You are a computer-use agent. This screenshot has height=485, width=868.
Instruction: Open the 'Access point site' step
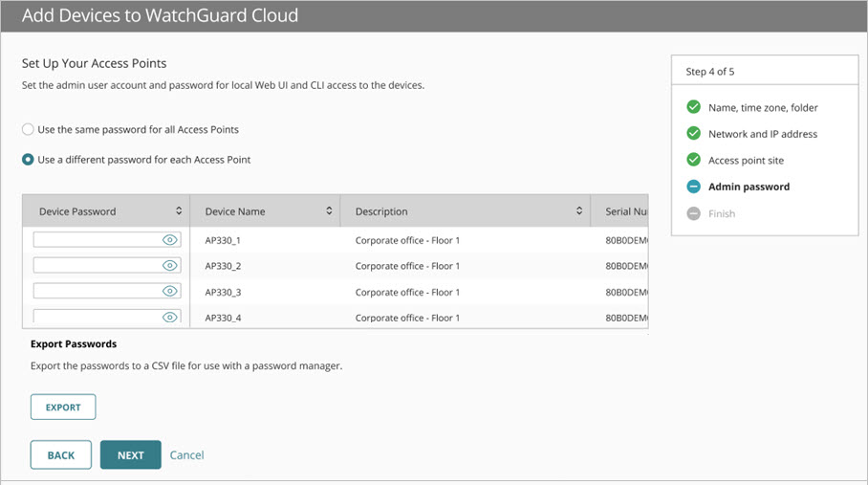point(747,161)
